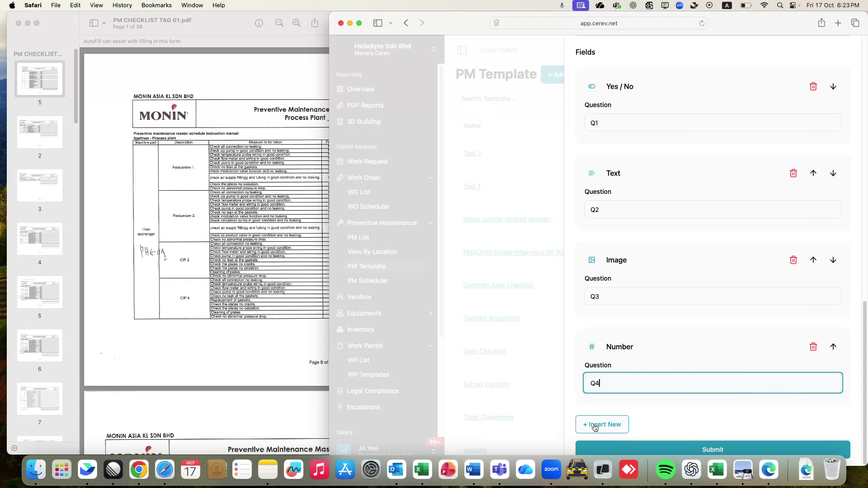Toggle the HelixByte Sdn Bhd organization switcher
Image resolution: width=868 pixels, height=488 pixels.
434,49
